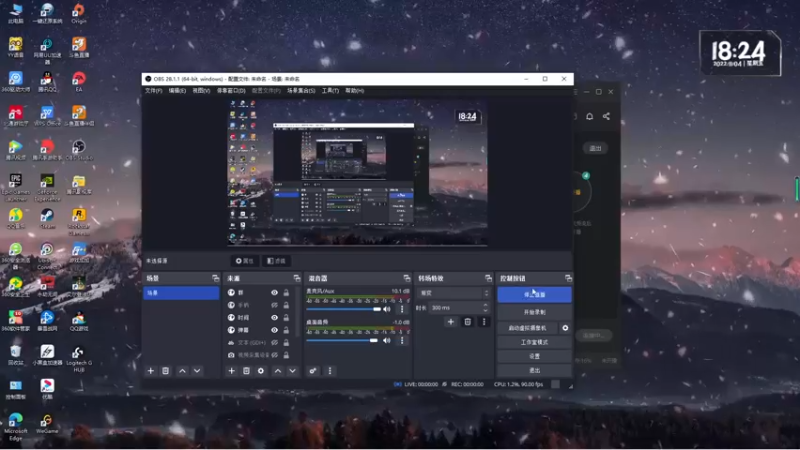Move the scene down in the Scenes panel

click(x=197, y=371)
